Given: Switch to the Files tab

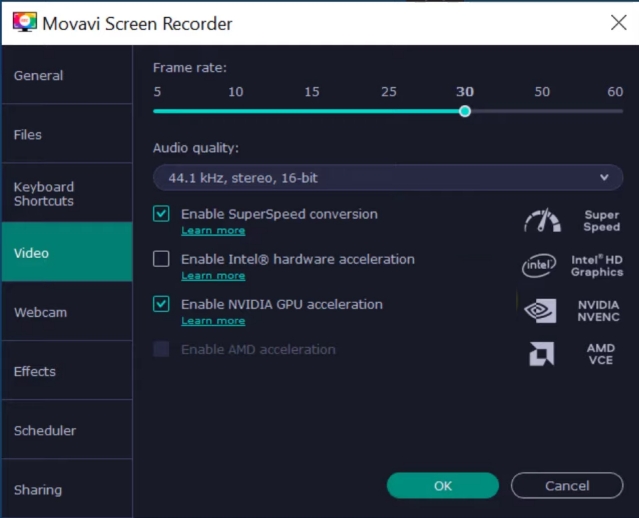Looking at the screenshot, I should coord(67,134).
